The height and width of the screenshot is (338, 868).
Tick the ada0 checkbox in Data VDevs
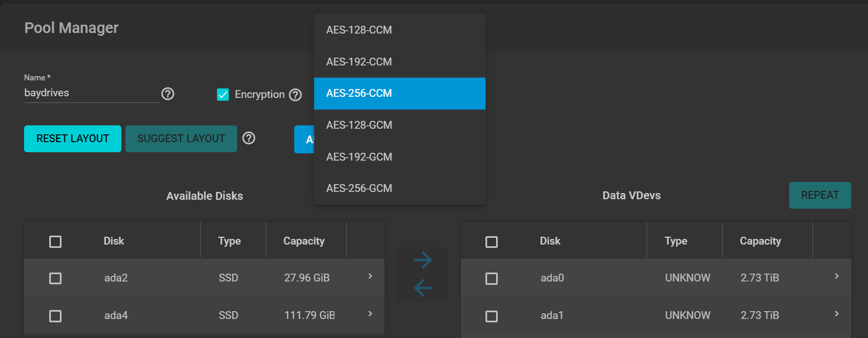[x=492, y=278]
